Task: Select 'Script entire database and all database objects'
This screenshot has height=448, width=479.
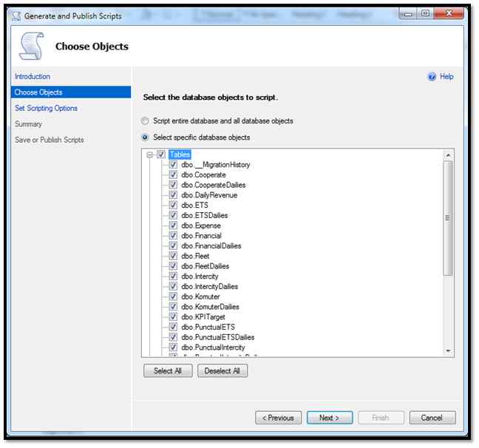Action: click(145, 121)
